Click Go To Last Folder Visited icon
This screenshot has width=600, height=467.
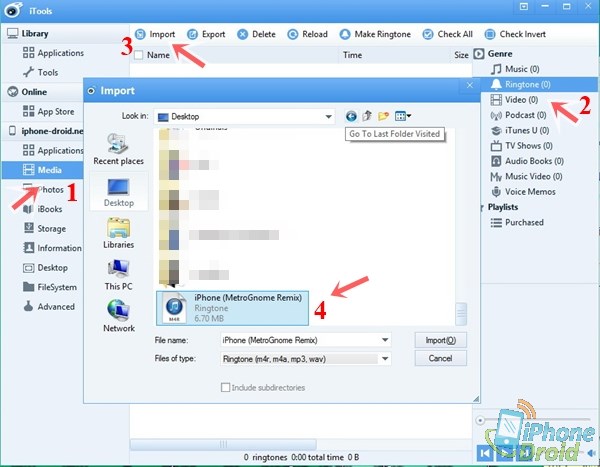pyautogui.click(x=351, y=116)
